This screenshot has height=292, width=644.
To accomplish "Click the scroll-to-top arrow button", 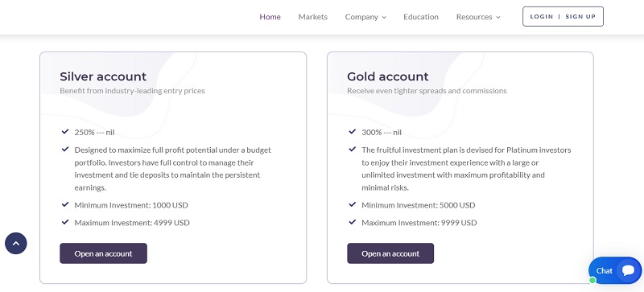I will tap(16, 244).
